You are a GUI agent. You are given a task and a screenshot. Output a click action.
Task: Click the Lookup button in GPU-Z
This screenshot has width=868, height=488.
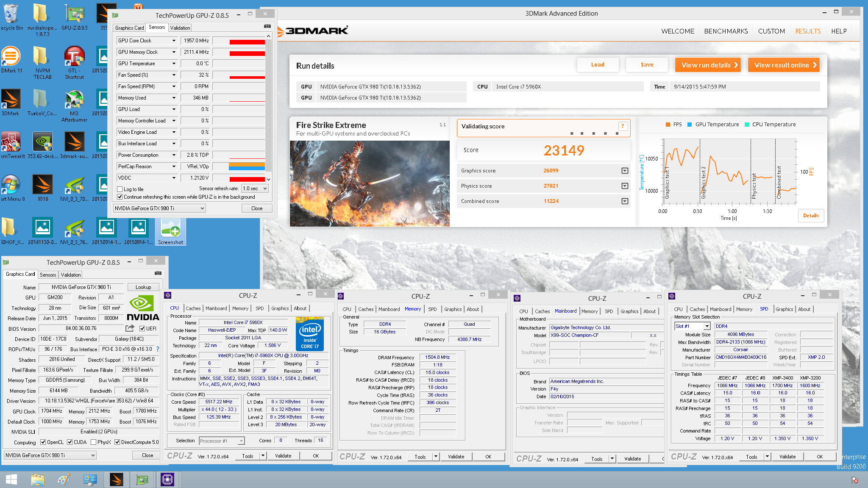[143, 287]
